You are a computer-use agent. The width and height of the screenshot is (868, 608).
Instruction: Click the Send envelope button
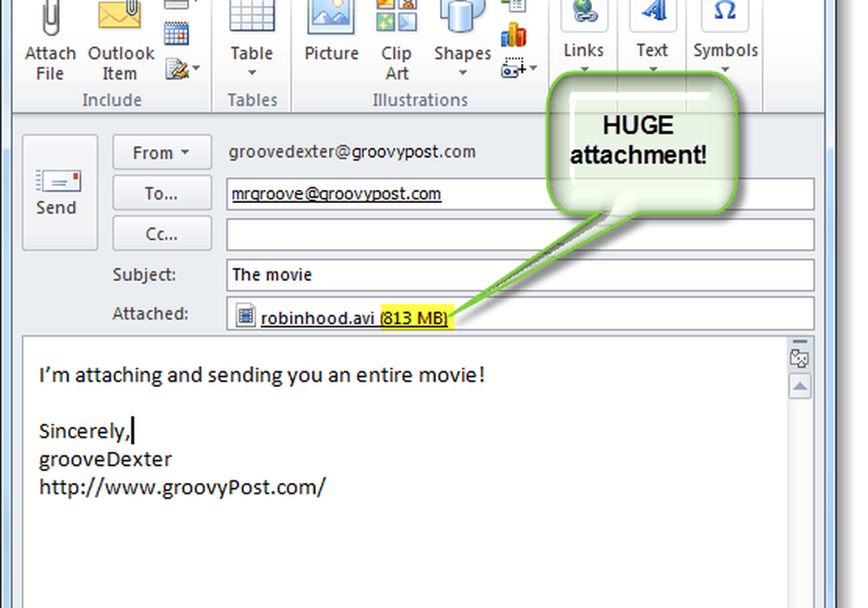pyautogui.click(x=58, y=193)
